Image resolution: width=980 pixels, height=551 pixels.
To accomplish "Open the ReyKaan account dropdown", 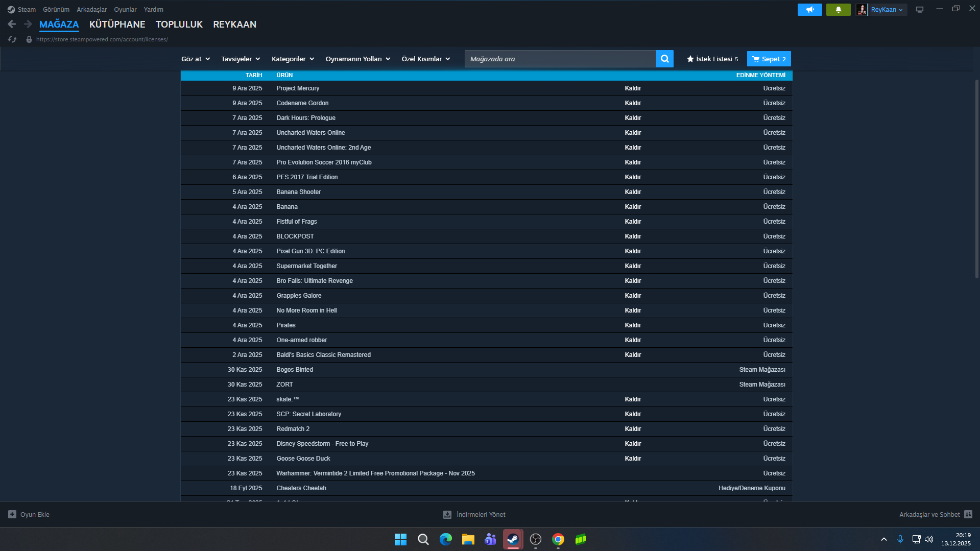I will 887,10.
